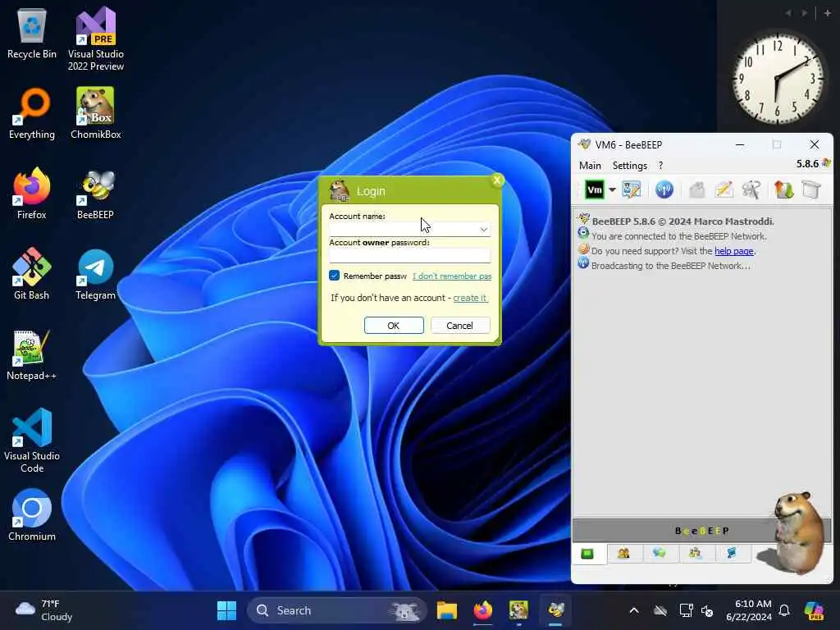Screen dimensions: 840x630
Task: Open the ? help menu in BeeBEEP
Action: [x=660, y=166]
